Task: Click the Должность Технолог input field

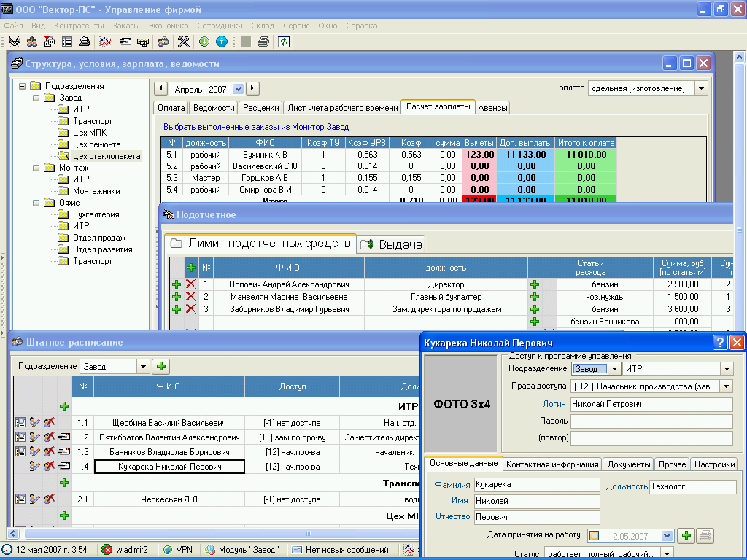Action: tap(693, 486)
